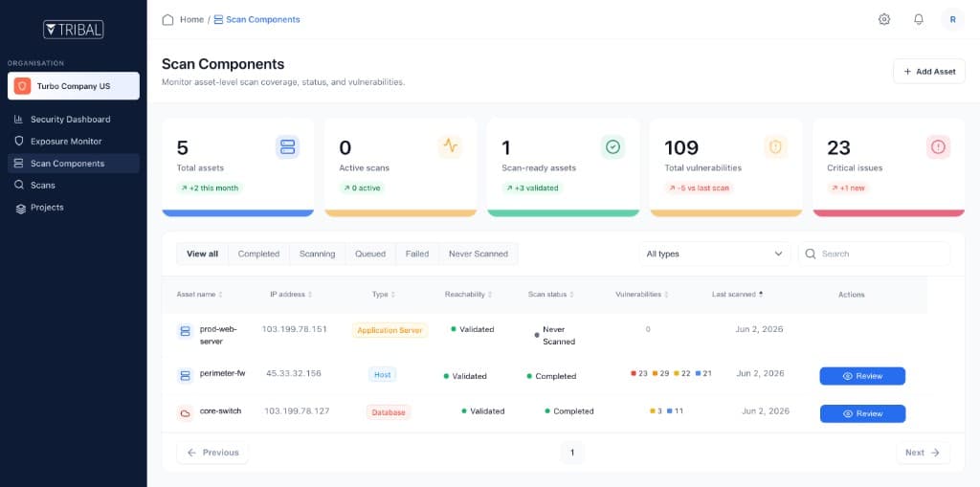Switch to the Completed filter tab
The height and width of the screenshot is (487, 980).
click(258, 254)
